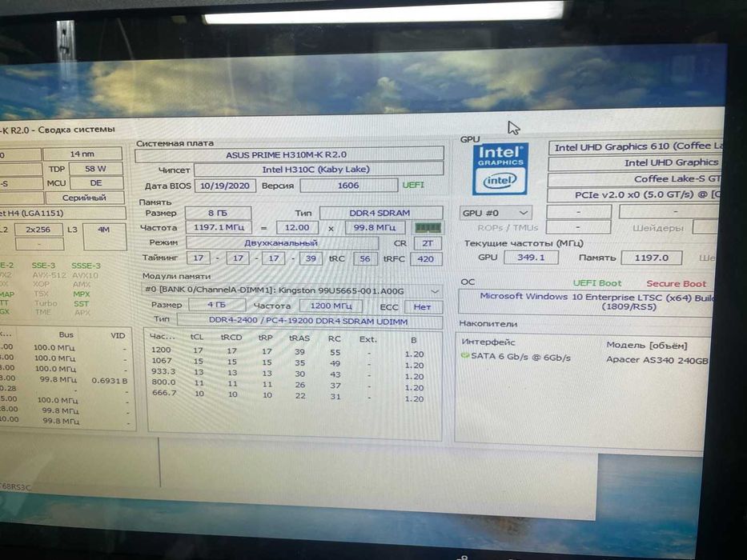Click the MPX feature label
Screen dimensions: 747x560
pos(82,294)
